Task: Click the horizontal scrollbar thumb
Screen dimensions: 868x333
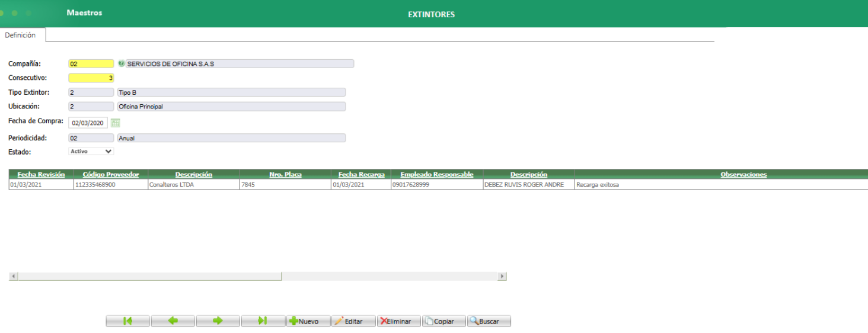Action: (x=149, y=276)
